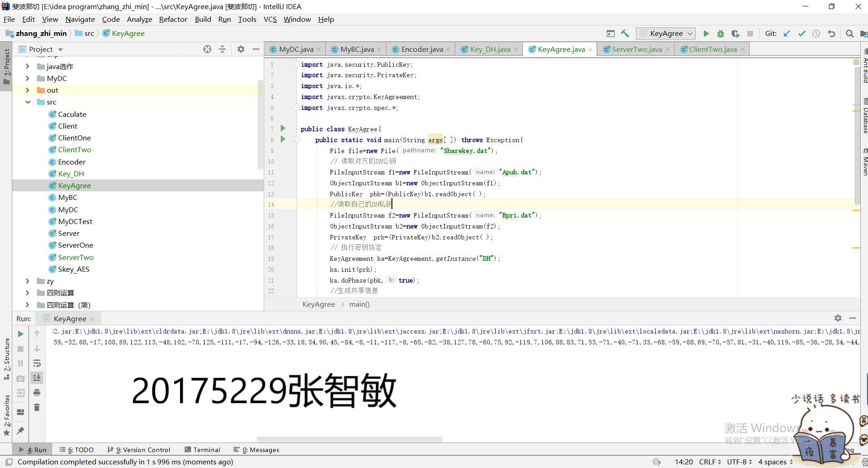Expand the MyDC folder

click(x=27, y=78)
